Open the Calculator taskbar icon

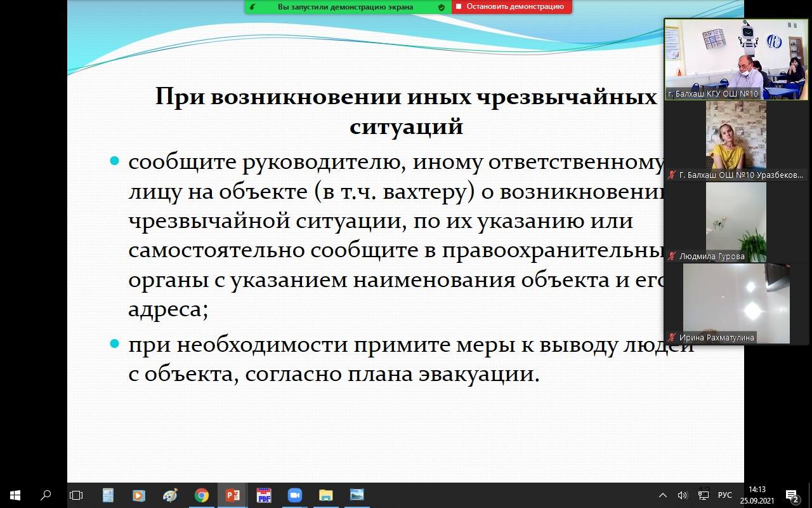[x=108, y=495]
